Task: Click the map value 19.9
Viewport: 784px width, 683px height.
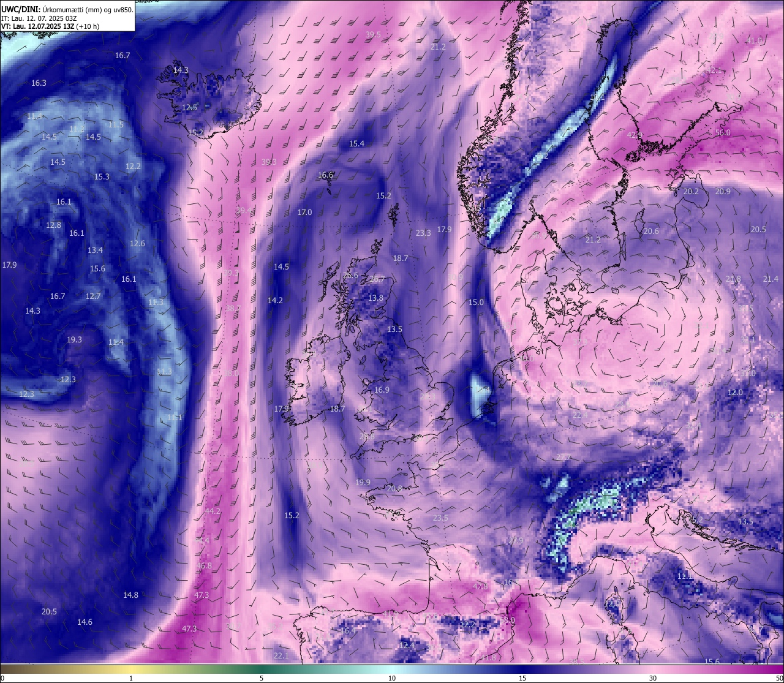Action: [x=363, y=482]
